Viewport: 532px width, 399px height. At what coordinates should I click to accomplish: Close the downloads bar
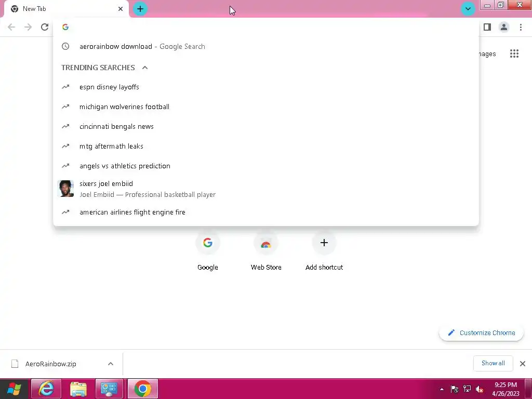click(x=523, y=364)
